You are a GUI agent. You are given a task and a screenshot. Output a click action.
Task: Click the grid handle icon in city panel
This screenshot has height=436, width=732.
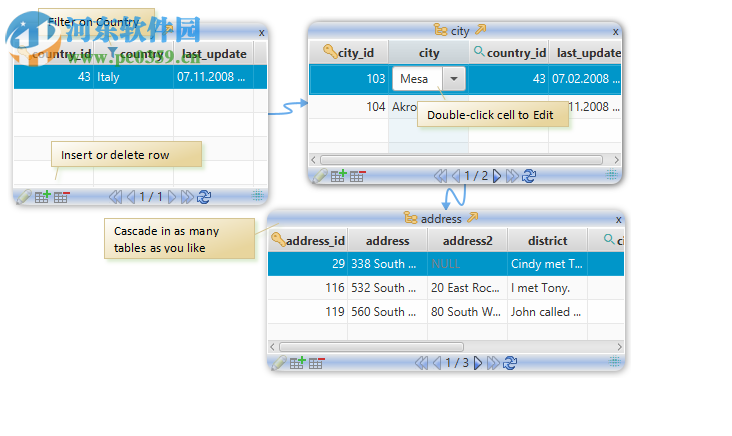pos(612,175)
